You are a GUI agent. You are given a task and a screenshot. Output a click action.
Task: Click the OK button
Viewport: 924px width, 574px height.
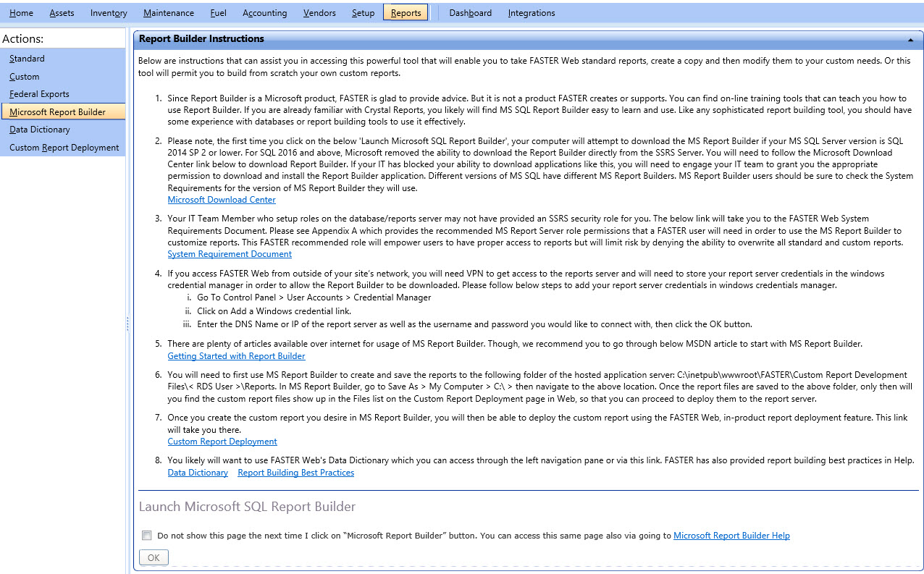click(x=154, y=557)
